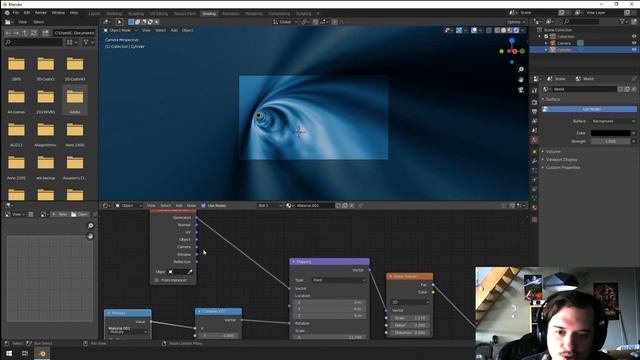Open the 3D viewport editor type menu
This screenshot has width=640, height=360.
pos(108,22)
